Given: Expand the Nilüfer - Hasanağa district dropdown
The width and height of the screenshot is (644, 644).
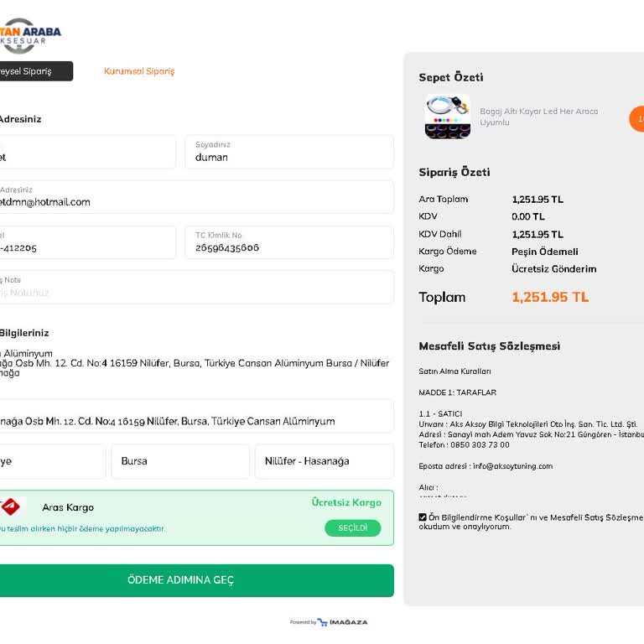Looking at the screenshot, I should tap(324, 461).
